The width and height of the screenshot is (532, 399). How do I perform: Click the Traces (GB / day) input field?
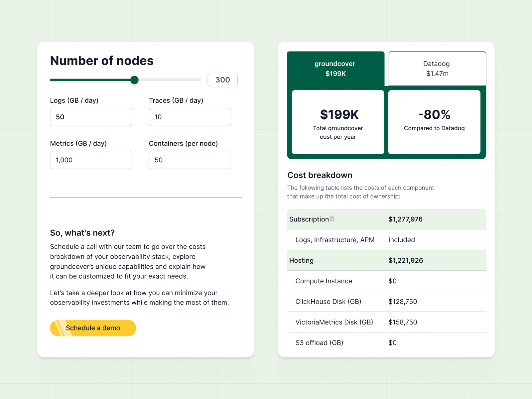point(190,117)
